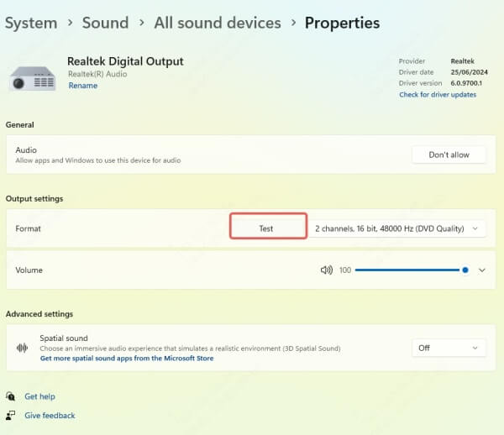This screenshot has height=435, width=504.
Task: Navigate to Sound breadcrumb
Action: click(106, 23)
